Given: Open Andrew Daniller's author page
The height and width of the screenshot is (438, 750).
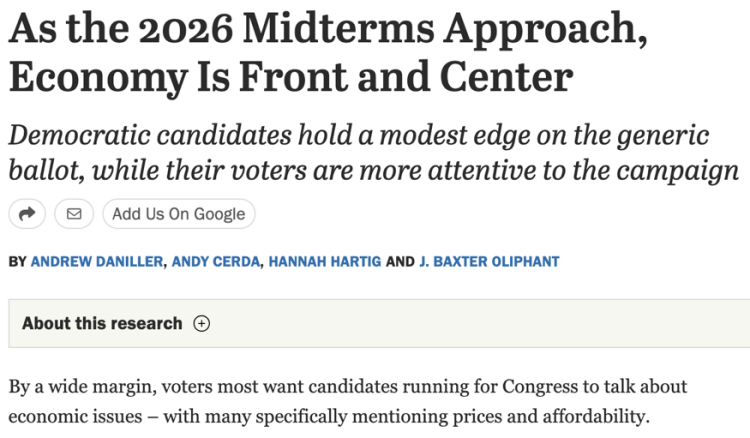Looking at the screenshot, I should point(97,262).
